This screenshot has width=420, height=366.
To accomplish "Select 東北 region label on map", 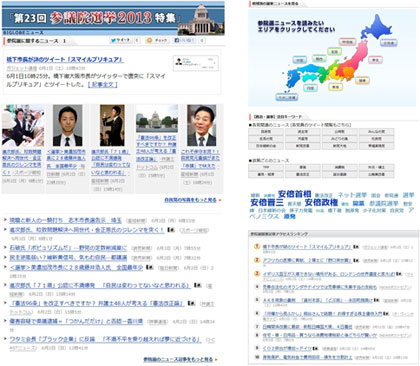I will [x=375, y=60].
